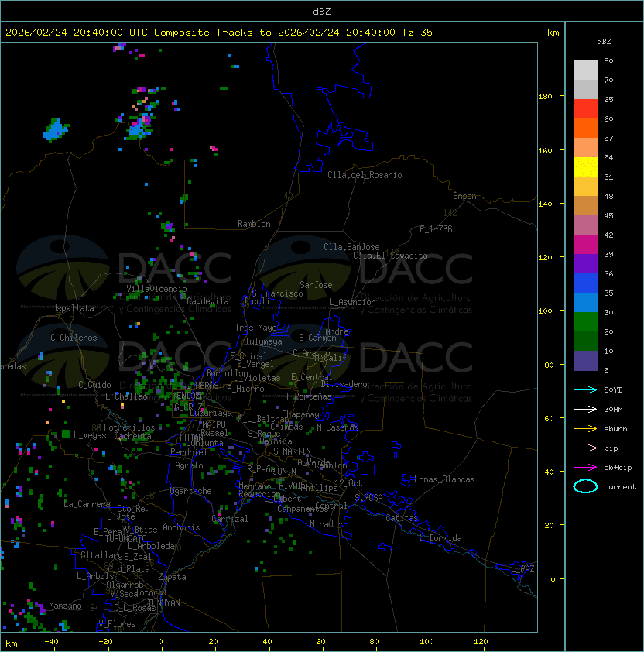Click the white 30HM arrow legend icon
644x652 pixels.
(x=585, y=410)
